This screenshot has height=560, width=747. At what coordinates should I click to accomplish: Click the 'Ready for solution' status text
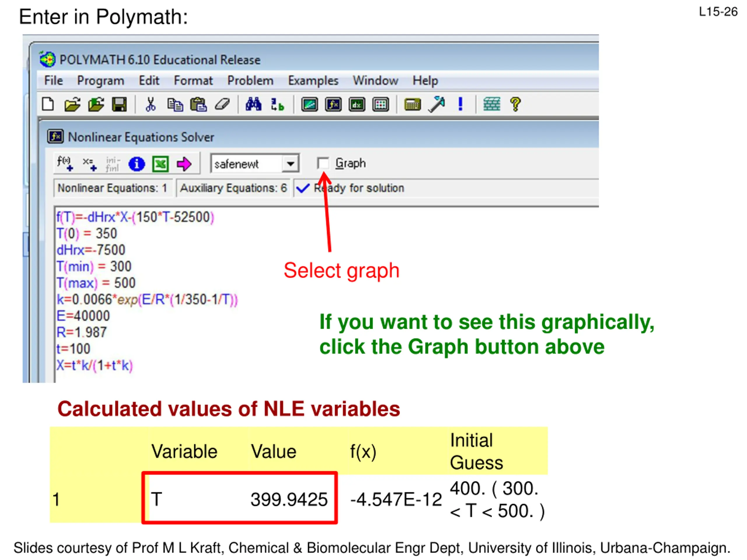tap(359, 188)
